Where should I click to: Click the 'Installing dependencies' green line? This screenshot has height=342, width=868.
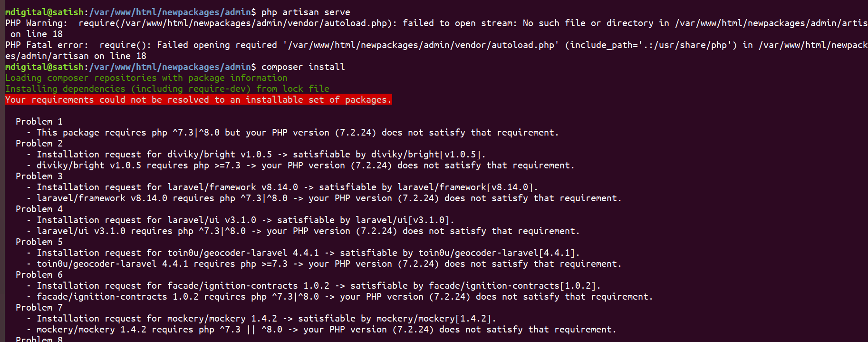tap(167, 88)
